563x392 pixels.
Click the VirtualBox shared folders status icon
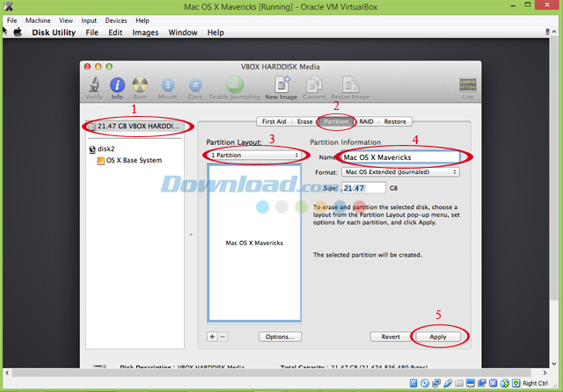coord(459,383)
